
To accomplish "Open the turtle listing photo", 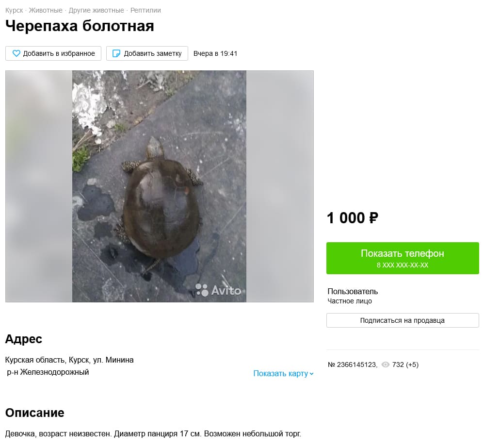I will [x=159, y=186].
